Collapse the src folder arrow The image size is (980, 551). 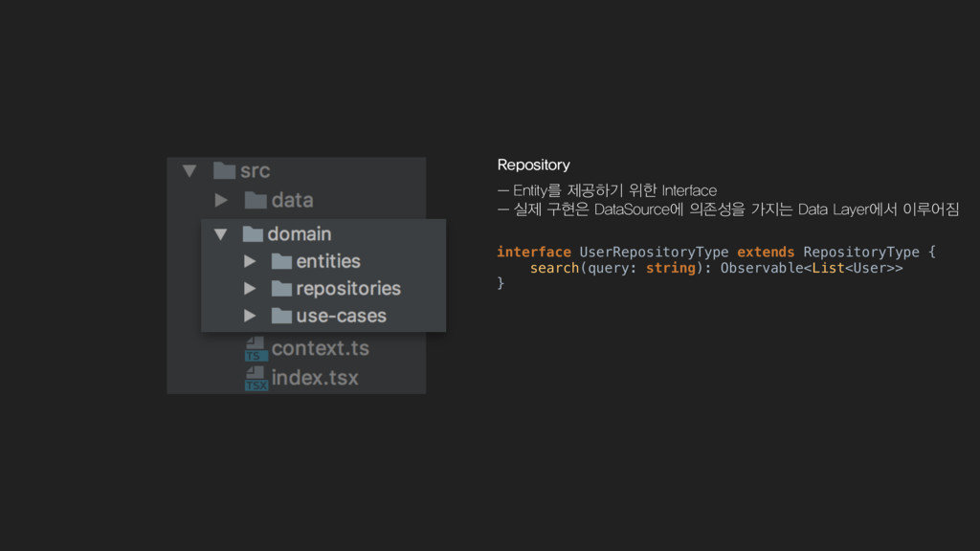[189, 170]
